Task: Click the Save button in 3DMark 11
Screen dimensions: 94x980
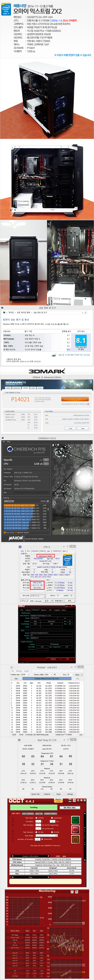Action: [83, 428]
